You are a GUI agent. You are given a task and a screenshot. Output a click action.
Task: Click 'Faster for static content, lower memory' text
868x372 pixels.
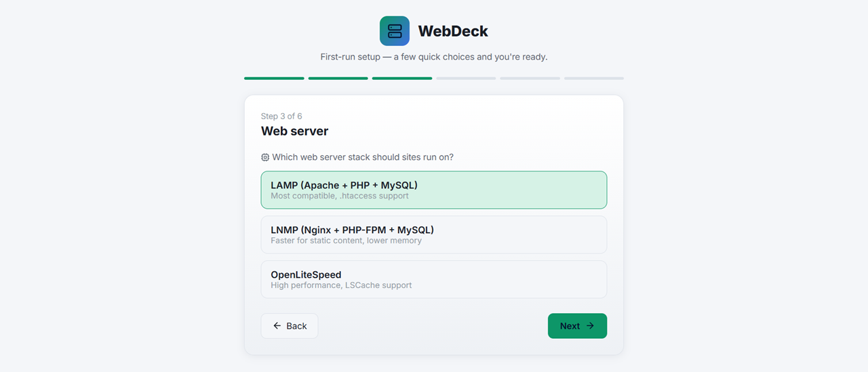(x=346, y=241)
